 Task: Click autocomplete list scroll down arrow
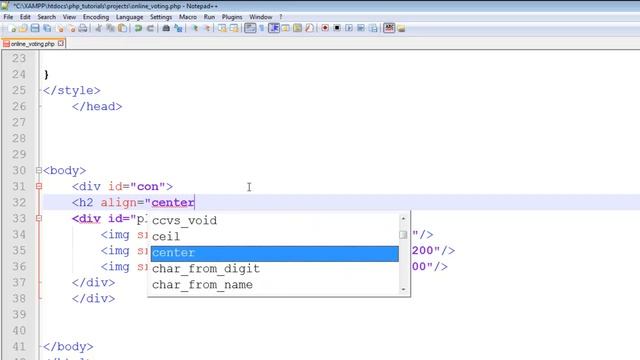[x=403, y=289]
